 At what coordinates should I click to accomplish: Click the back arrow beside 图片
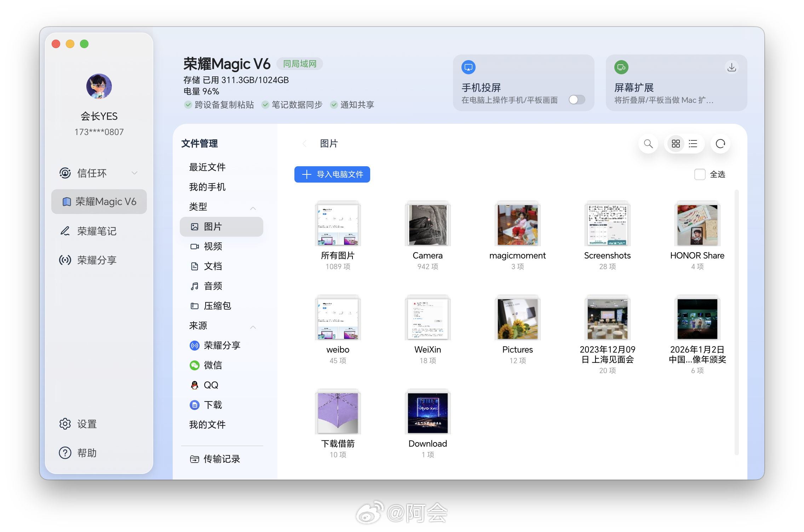click(x=304, y=144)
